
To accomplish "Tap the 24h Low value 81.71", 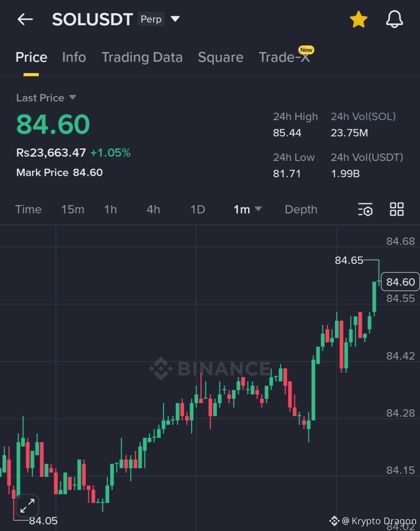I will click(x=287, y=174).
